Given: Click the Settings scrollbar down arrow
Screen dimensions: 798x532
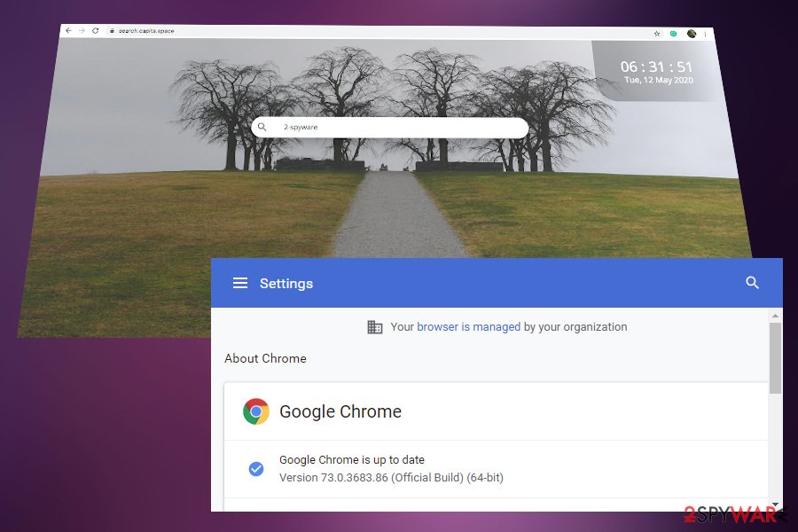Looking at the screenshot, I should [x=775, y=505].
